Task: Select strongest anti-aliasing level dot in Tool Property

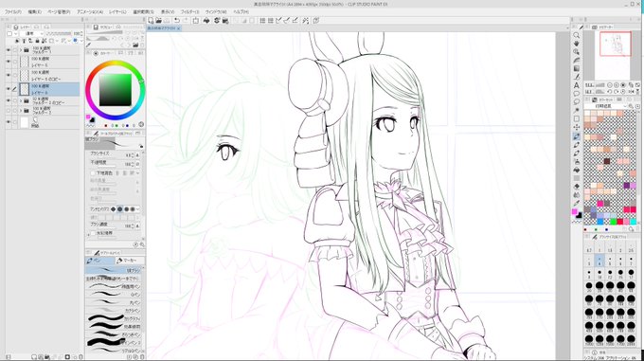Action: point(133,209)
